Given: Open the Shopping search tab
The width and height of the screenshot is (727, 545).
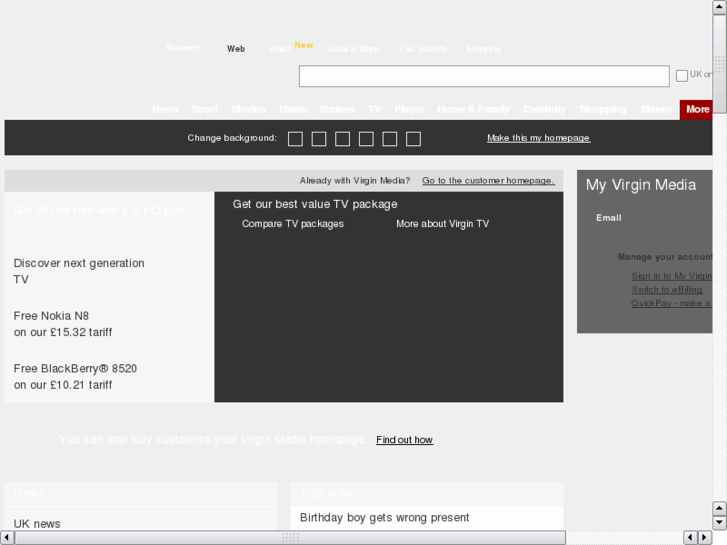Looking at the screenshot, I should [483, 49].
